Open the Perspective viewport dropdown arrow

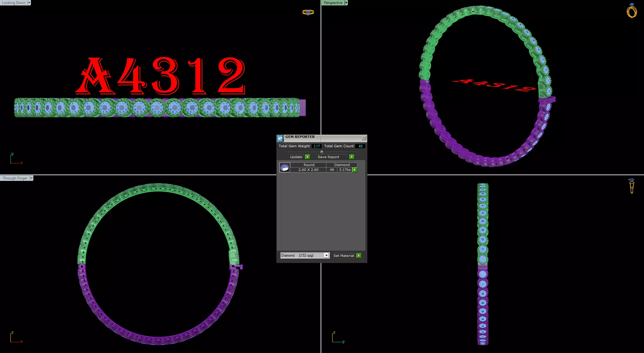point(346,3)
